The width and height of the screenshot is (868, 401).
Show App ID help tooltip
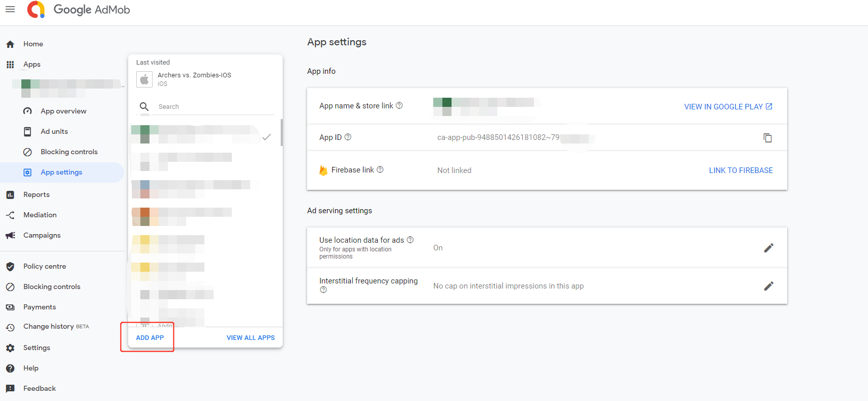[348, 137]
